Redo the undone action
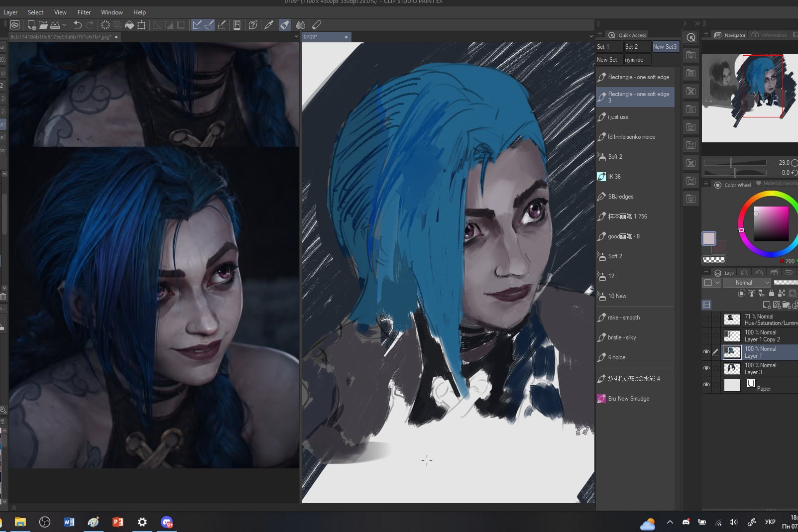Screen dimensions: 798x532 click(x=90, y=25)
